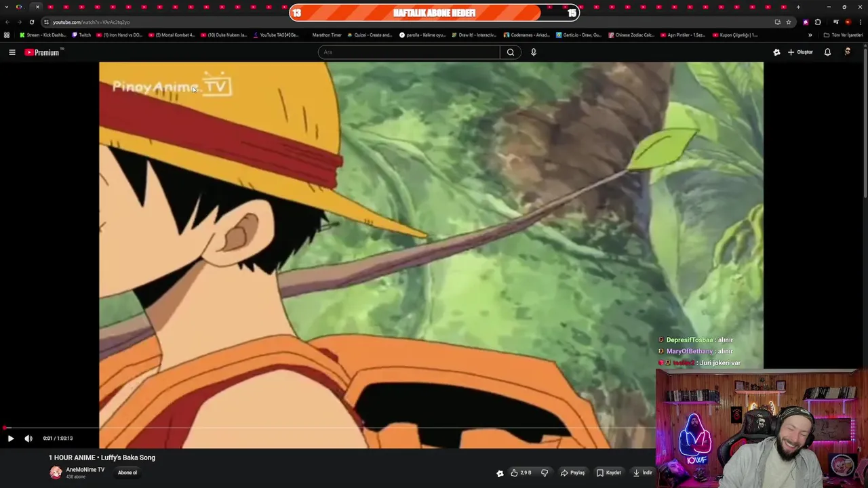Click the anime video player frame
The image size is (868, 488).
click(x=431, y=255)
